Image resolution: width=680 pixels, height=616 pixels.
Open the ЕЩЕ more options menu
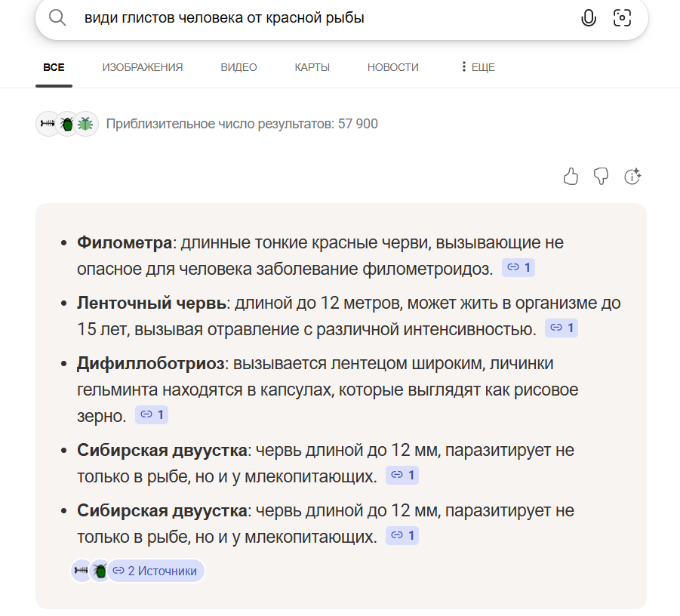point(477,67)
